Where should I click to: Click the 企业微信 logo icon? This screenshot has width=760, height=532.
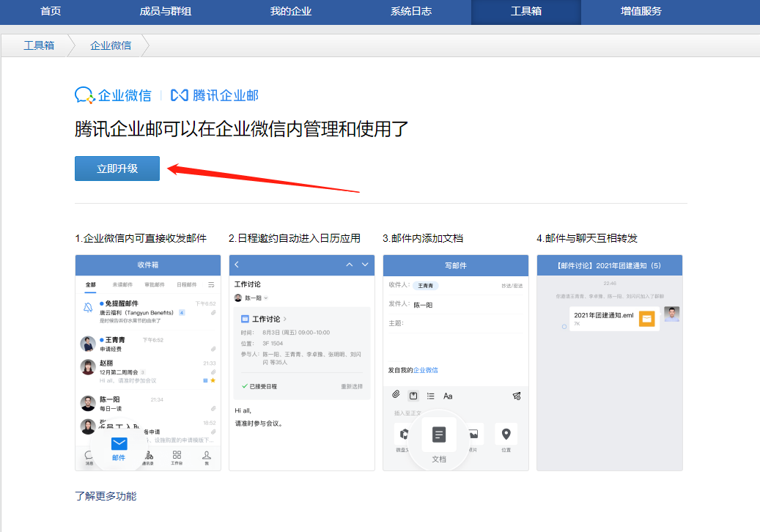pos(85,95)
